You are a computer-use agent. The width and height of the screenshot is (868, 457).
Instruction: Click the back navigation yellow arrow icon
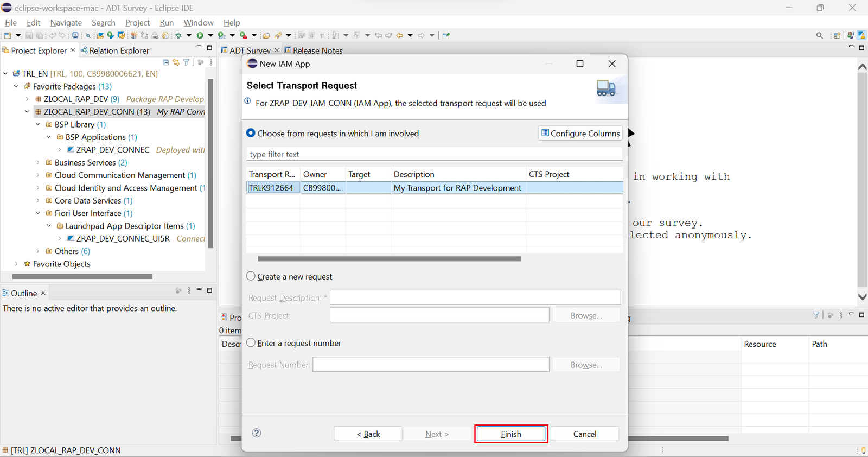click(x=400, y=35)
